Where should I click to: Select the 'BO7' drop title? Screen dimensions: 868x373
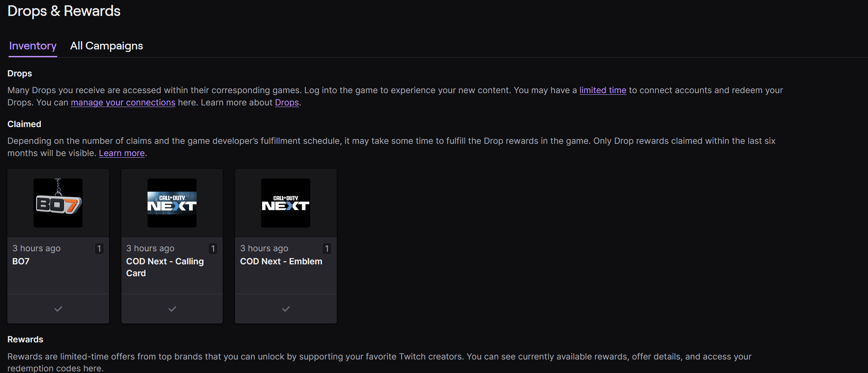coord(21,261)
